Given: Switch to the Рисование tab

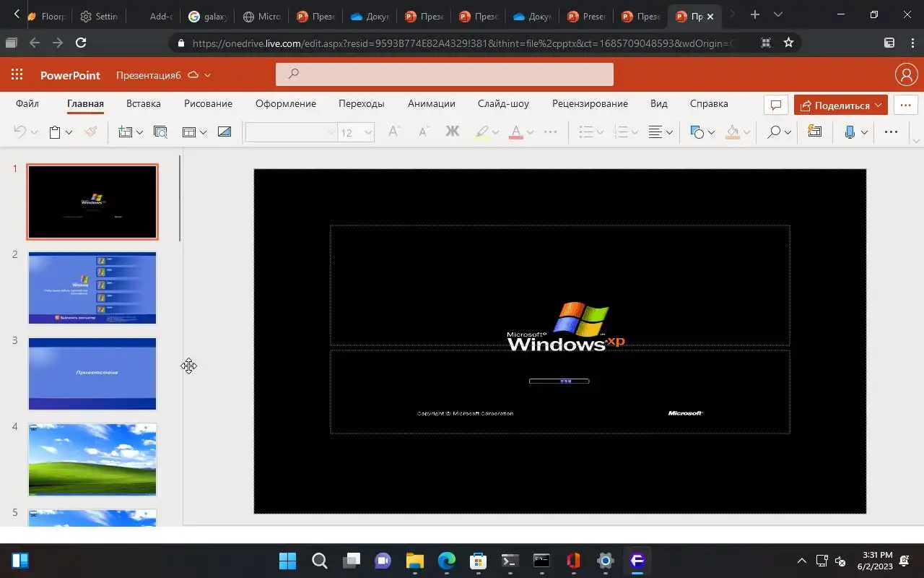Looking at the screenshot, I should [208, 103].
